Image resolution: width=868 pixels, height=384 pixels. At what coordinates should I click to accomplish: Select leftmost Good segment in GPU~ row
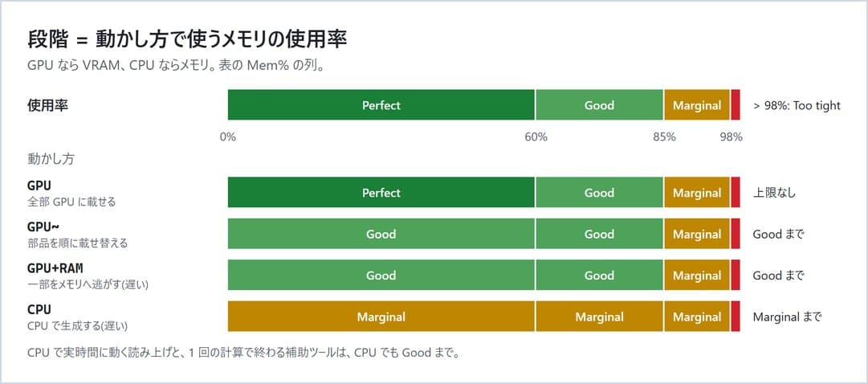pos(381,234)
